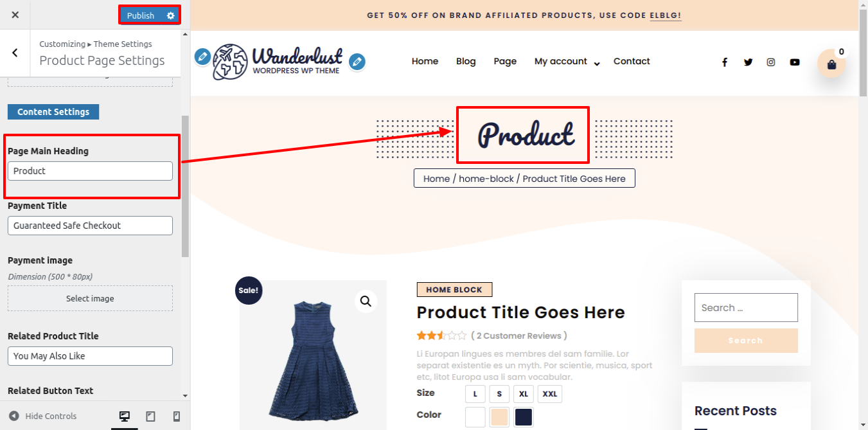Open the Blog menu item

[x=466, y=61]
